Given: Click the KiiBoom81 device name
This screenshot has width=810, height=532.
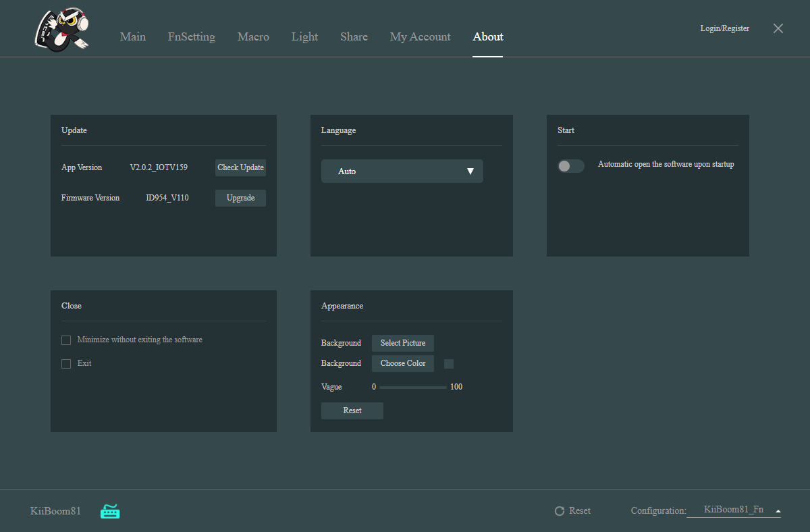Looking at the screenshot, I should (x=55, y=511).
